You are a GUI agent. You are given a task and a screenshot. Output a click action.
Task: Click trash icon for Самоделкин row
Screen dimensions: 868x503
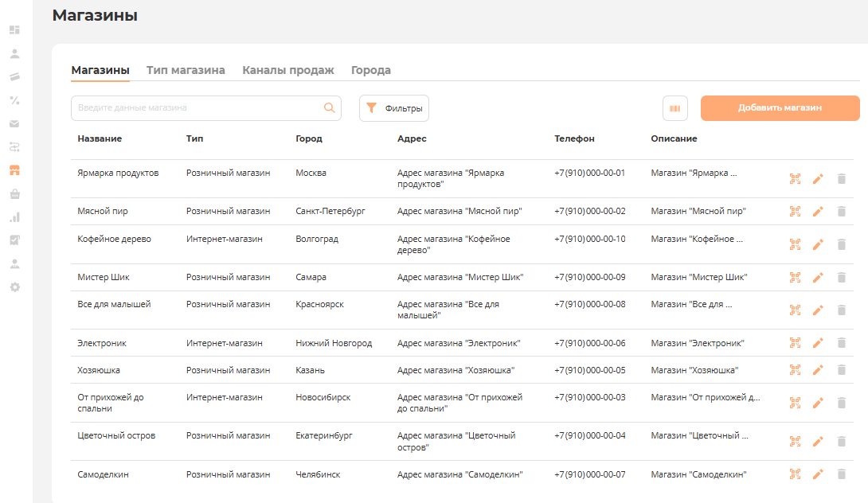click(841, 474)
